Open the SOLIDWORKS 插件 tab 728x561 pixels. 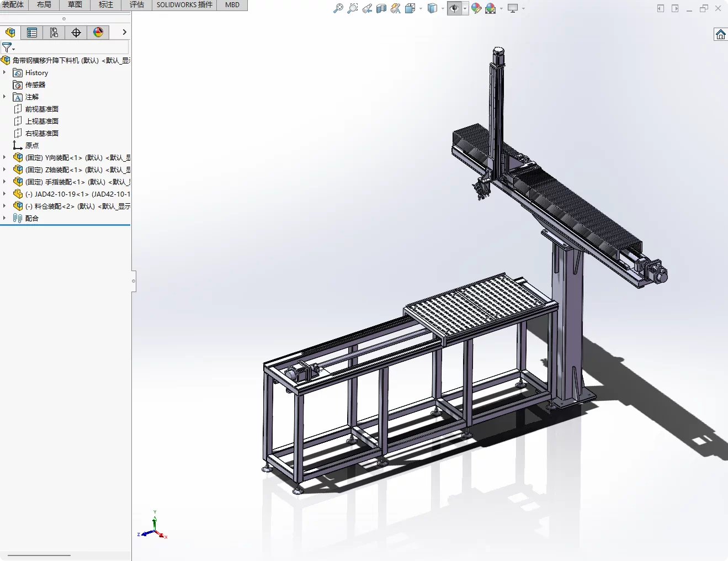click(184, 5)
